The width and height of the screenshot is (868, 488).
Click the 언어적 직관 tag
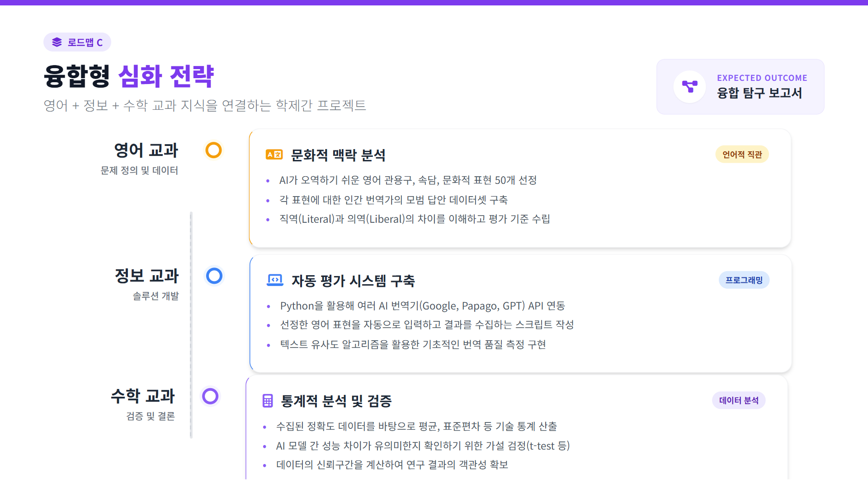(742, 155)
